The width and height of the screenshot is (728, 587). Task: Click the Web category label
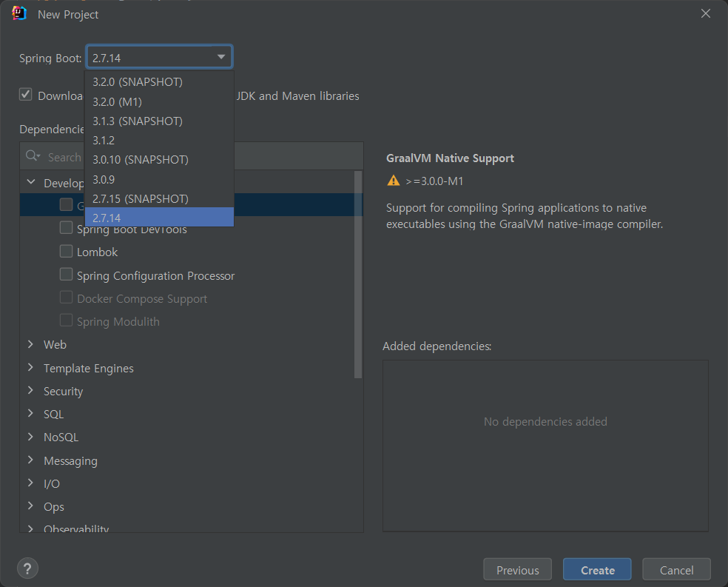click(55, 345)
